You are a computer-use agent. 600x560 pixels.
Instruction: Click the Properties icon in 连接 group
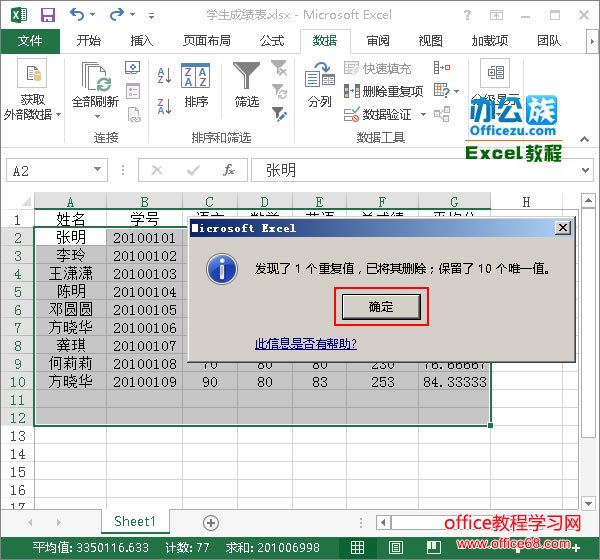[133, 91]
